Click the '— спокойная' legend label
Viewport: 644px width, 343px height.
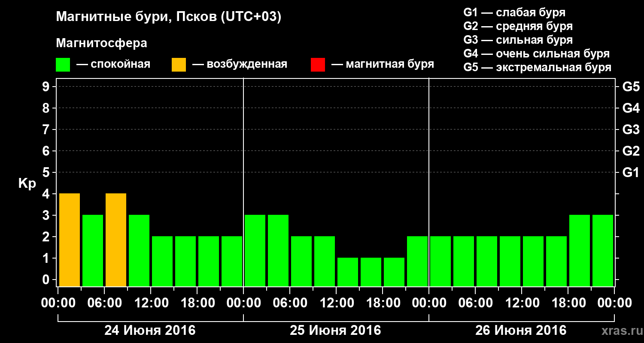click(113, 64)
